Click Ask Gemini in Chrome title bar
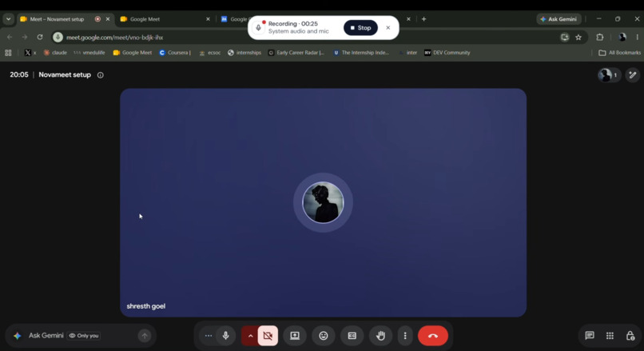Image resolution: width=644 pixels, height=351 pixels. (x=559, y=19)
